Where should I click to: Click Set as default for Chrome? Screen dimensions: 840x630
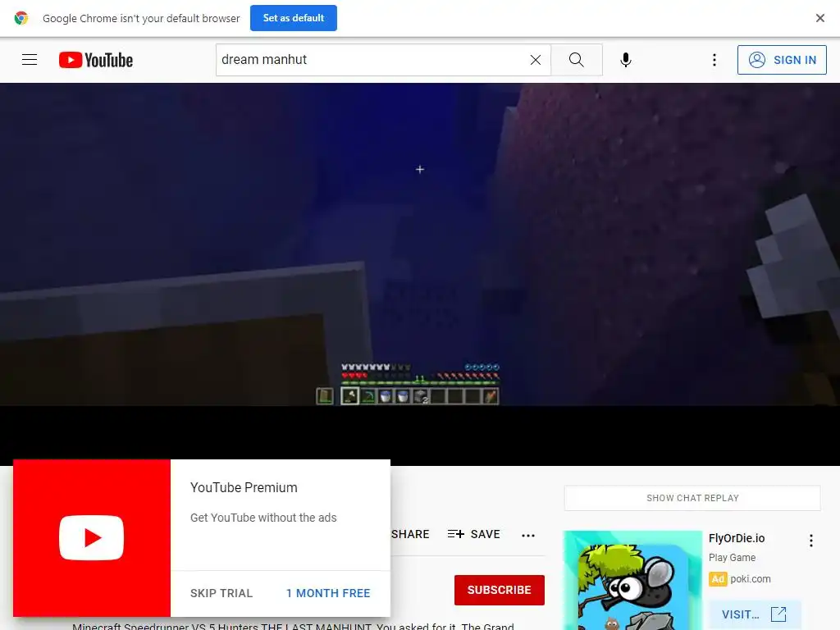(294, 18)
